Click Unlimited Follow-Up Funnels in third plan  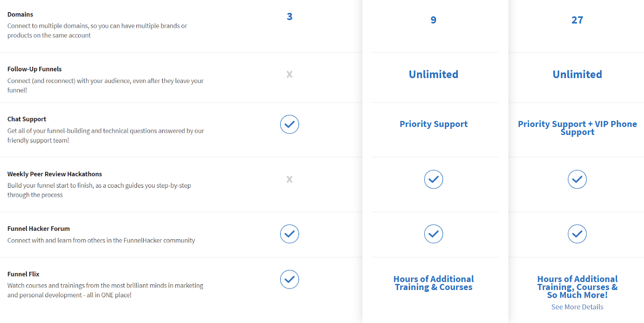point(577,75)
